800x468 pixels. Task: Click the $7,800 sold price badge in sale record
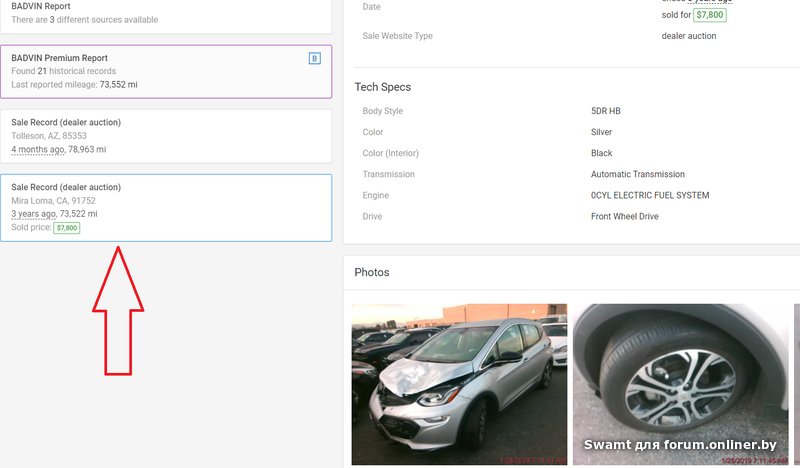(x=67, y=228)
